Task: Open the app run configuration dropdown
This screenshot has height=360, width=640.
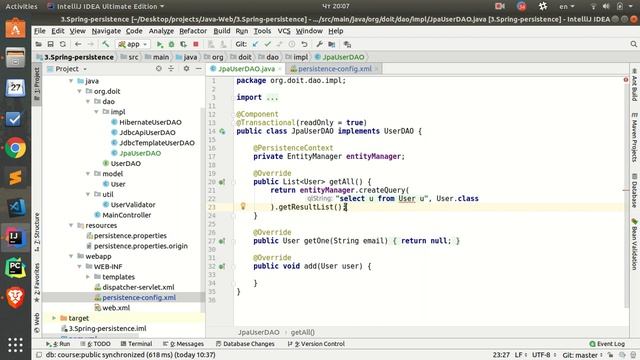Action: pyautogui.click(x=133, y=44)
